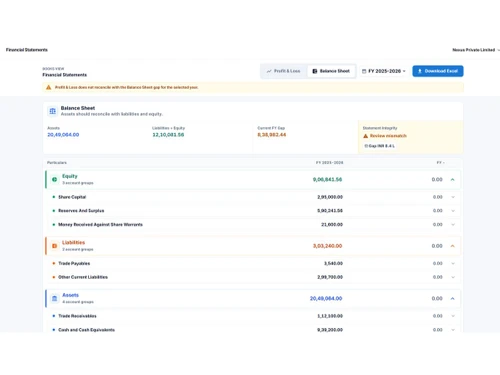Click Money Received Against Share Warrants label
This screenshot has height=375, width=500.
pos(100,225)
